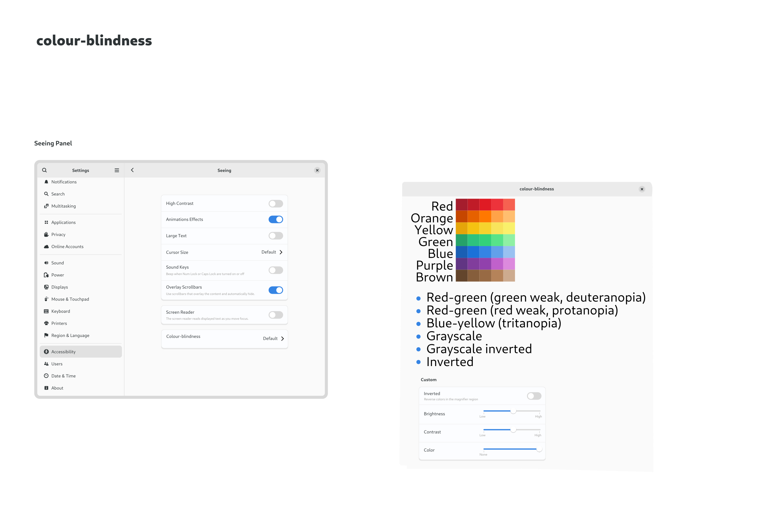The image size is (762, 532).
Task: Select Users from the sidebar list
Action: pos(57,364)
